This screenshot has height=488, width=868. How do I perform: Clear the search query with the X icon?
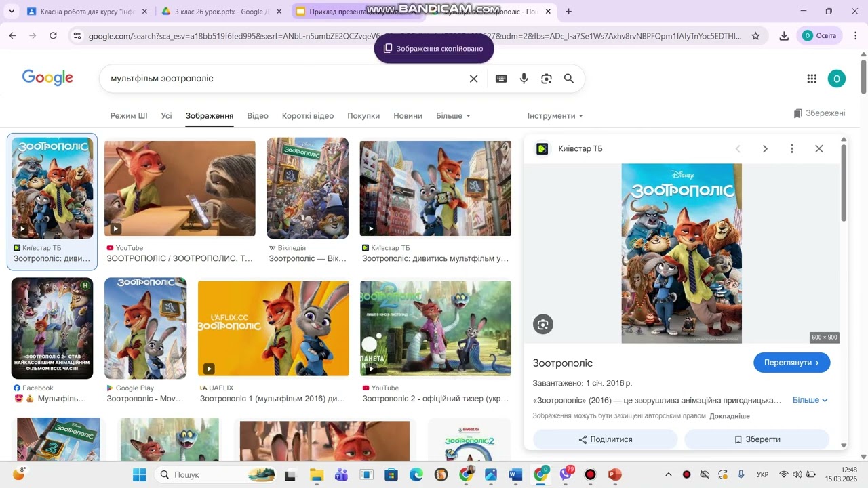point(474,79)
